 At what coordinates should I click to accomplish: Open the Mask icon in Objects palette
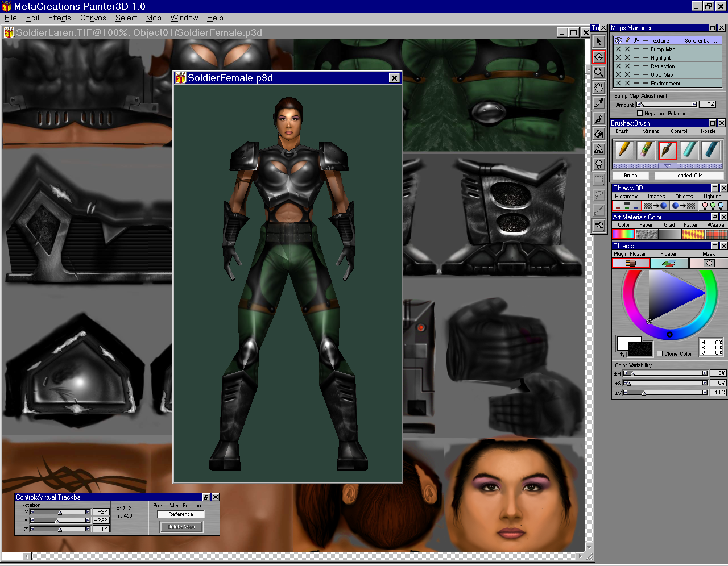[709, 263]
